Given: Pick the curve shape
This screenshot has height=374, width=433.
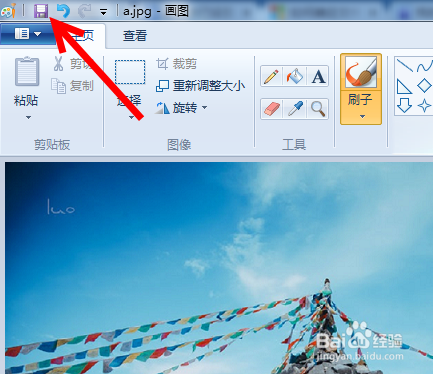Looking at the screenshot, I should point(424,66).
